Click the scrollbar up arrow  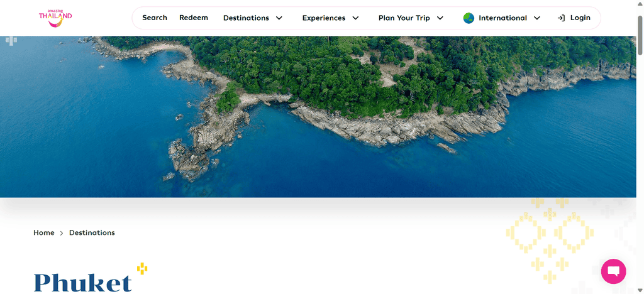(640, 3)
